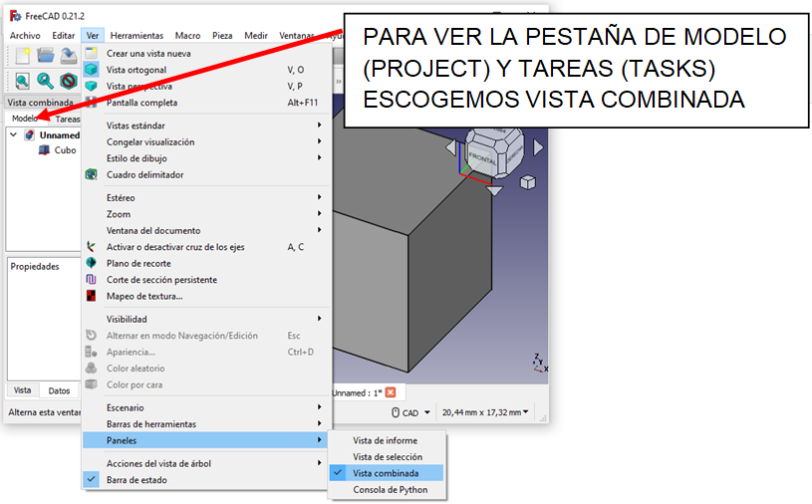The height and width of the screenshot is (504, 812).
Task: Click the navigation cube right arrow
Action: click(x=539, y=147)
